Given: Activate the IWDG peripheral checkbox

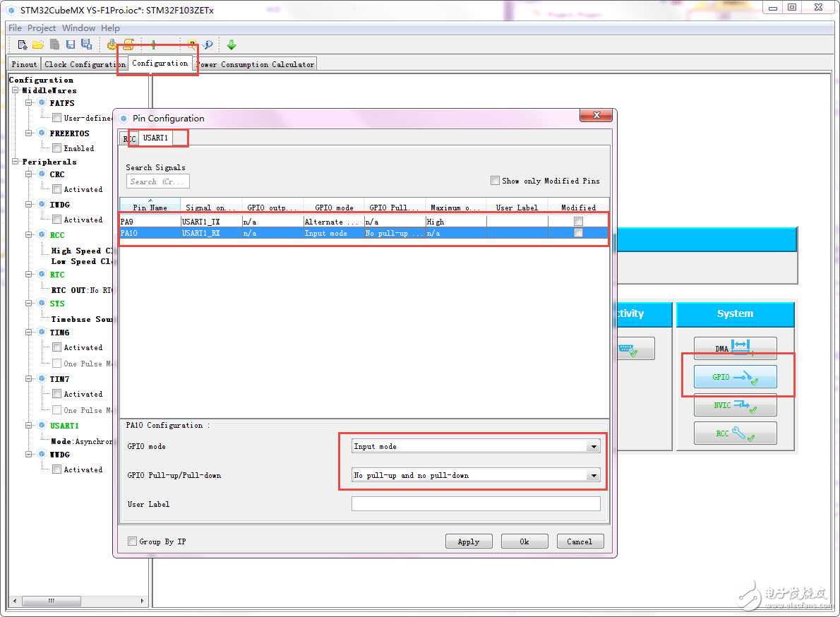Looking at the screenshot, I should click(56, 219).
